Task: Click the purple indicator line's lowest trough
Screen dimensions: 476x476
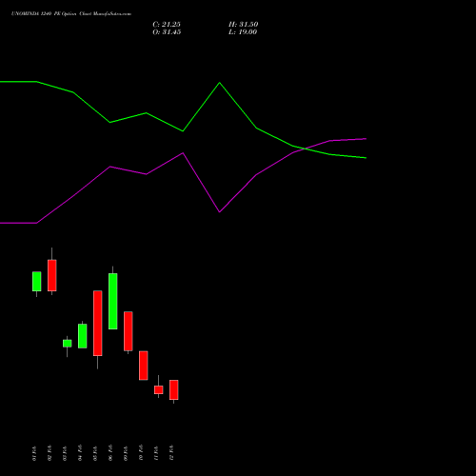Action: click(x=220, y=211)
